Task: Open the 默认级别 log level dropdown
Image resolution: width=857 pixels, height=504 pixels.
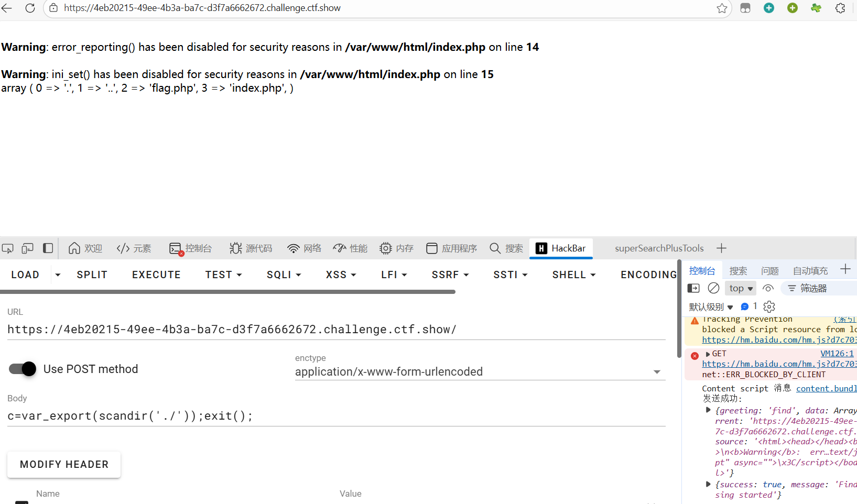Action: (x=711, y=306)
